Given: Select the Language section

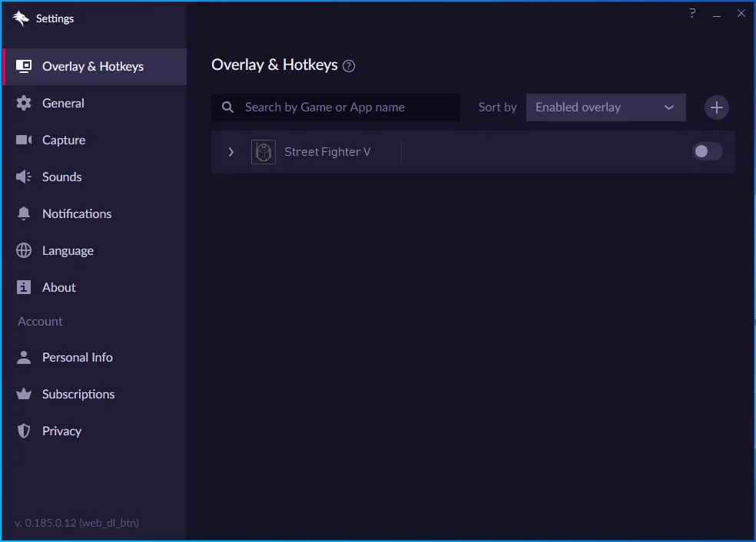Looking at the screenshot, I should [94, 250].
